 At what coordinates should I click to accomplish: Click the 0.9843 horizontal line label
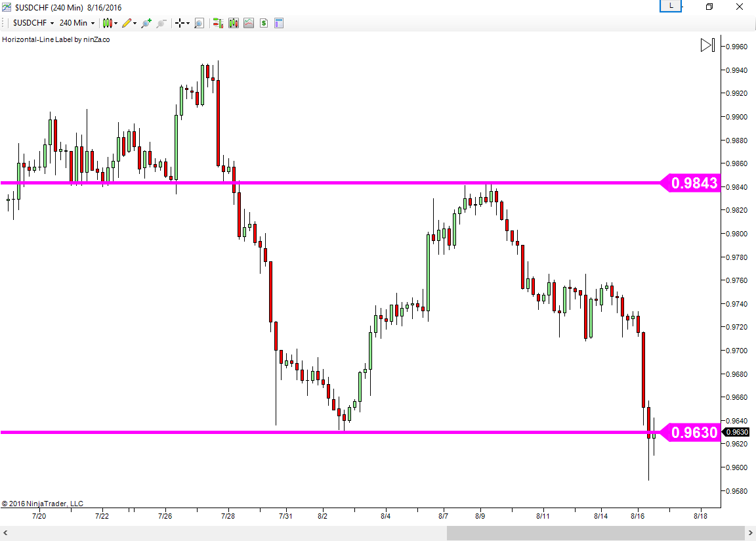(690, 183)
